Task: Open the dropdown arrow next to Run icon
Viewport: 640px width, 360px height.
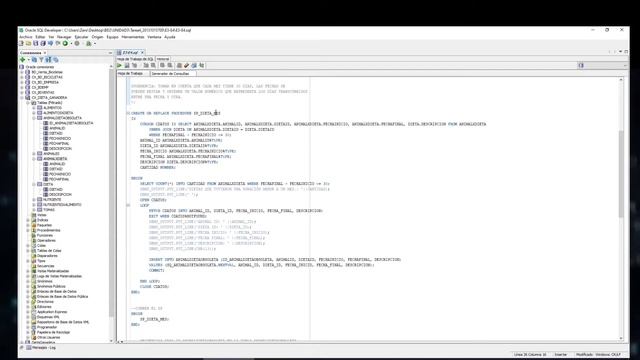Action: tap(71, 44)
